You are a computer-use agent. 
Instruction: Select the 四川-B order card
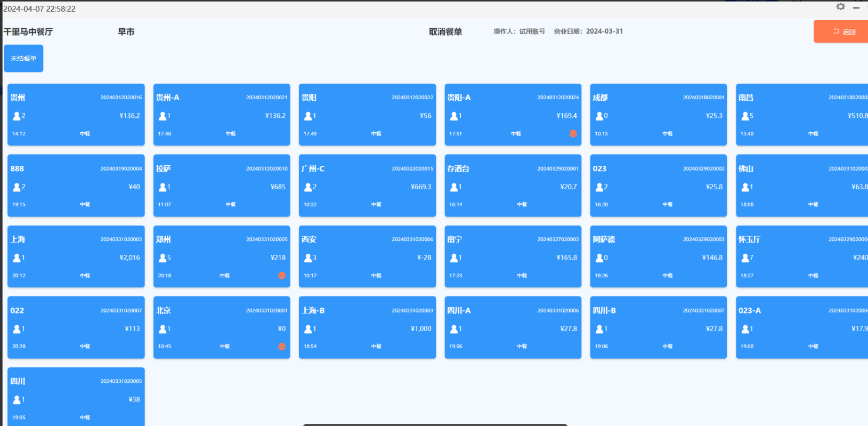coord(658,327)
